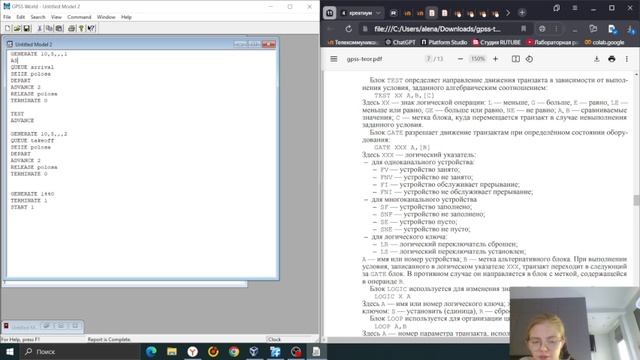Open Microsoft Edge from the taskbar
This screenshot has width=640, height=360.
pos(151,351)
